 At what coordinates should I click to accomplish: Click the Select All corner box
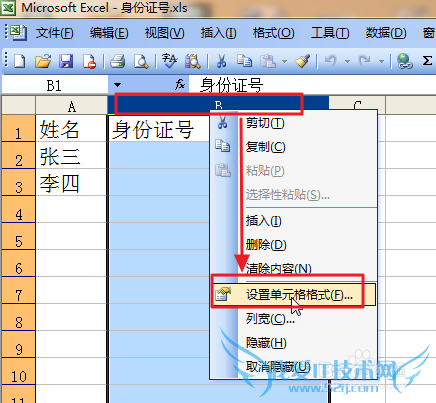pyautogui.click(x=18, y=105)
